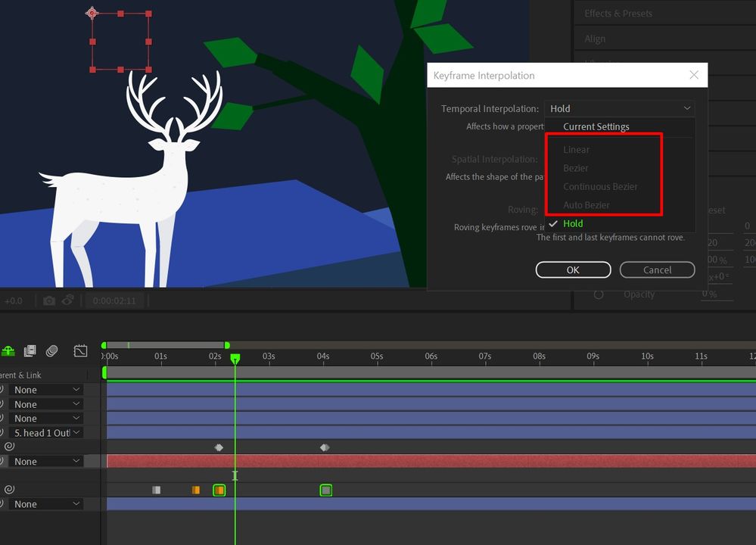Open the None parent dropdown just above 5. head 1 Outl
This screenshot has height=545, width=756.
[46, 418]
